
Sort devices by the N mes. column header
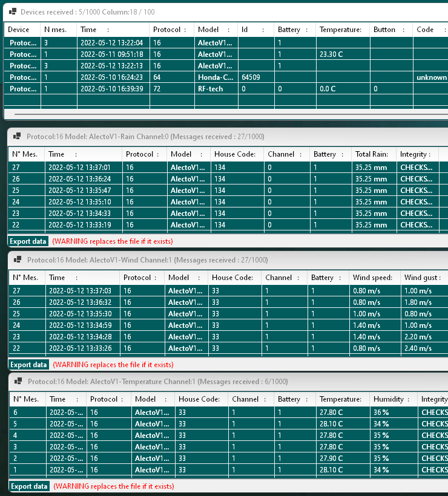point(59,30)
